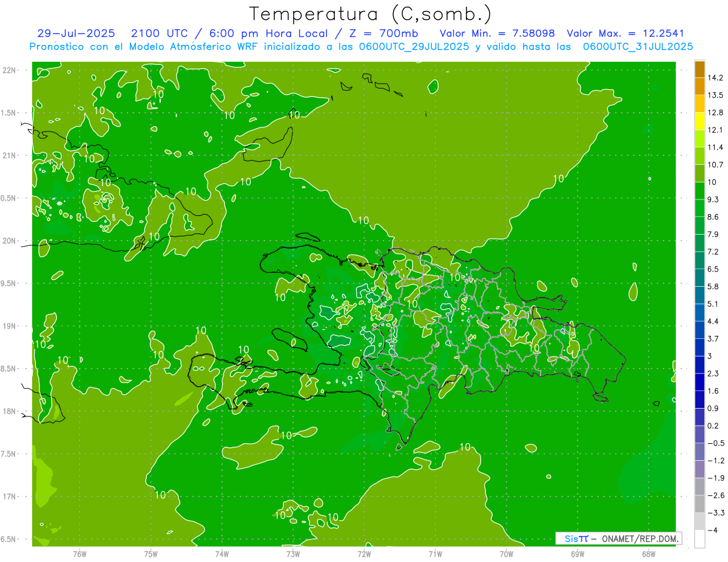Screen dimensions: 728x562
Task: Click the "7.9" color scale value
Action: click(x=713, y=234)
